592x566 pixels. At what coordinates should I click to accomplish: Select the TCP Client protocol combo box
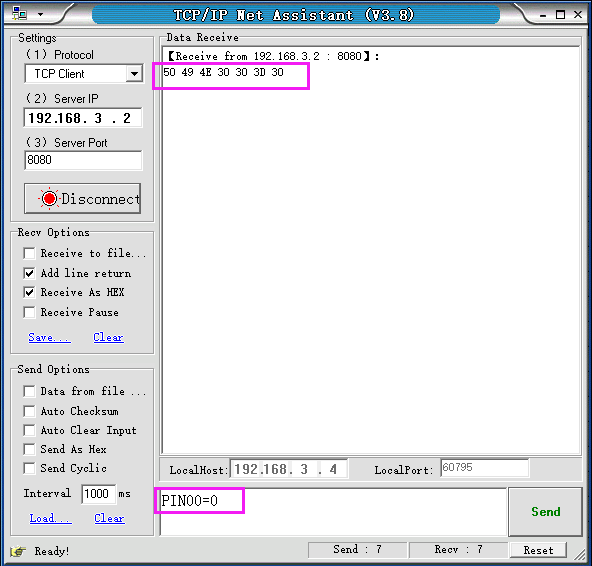click(x=84, y=74)
